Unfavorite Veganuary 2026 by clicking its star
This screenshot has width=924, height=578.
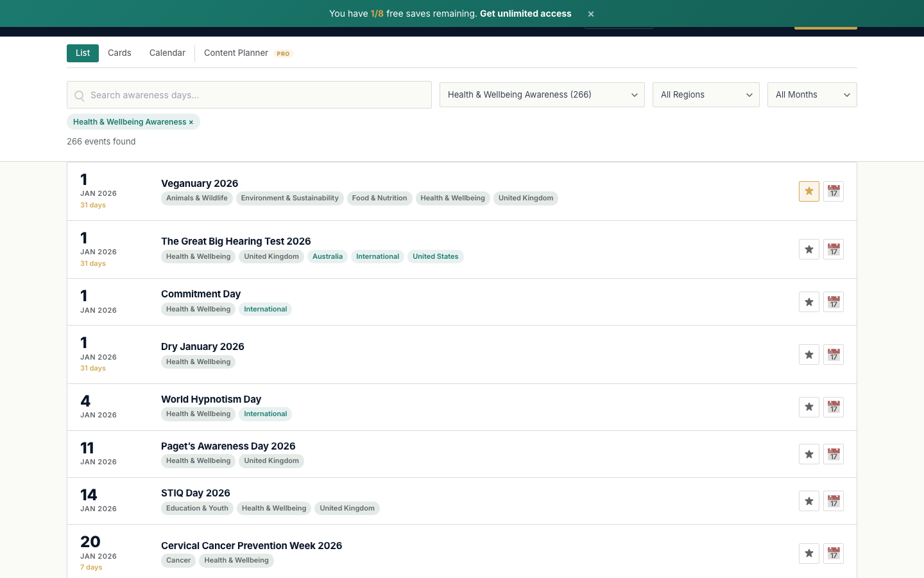[809, 191]
